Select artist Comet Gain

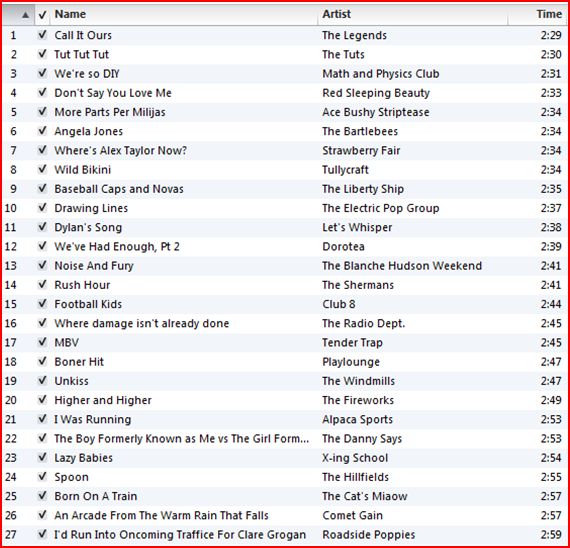point(352,515)
